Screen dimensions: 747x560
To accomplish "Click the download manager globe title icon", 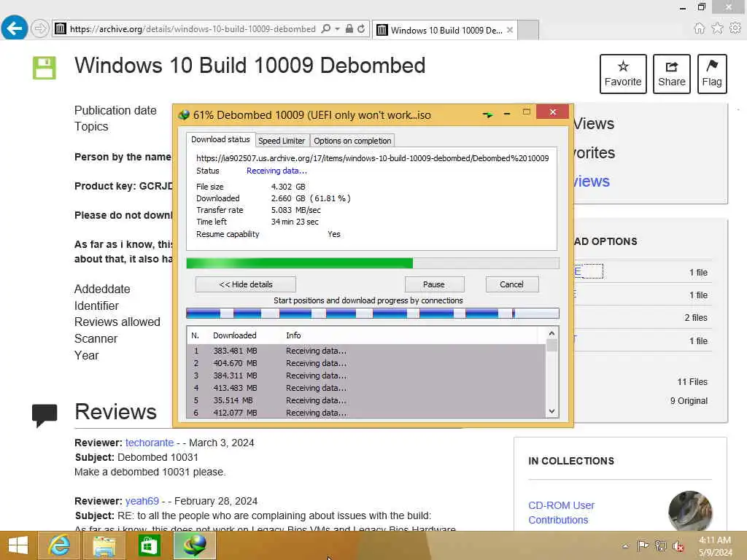I will click(x=184, y=114).
